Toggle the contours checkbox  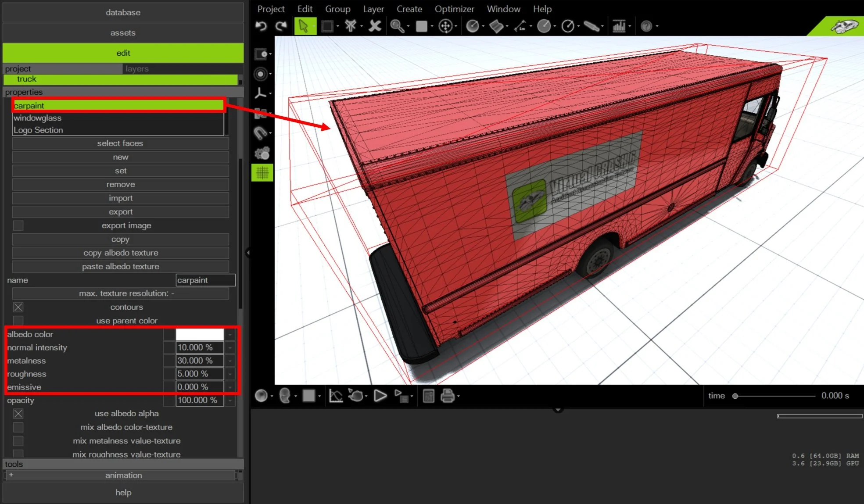tap(18, 307)
